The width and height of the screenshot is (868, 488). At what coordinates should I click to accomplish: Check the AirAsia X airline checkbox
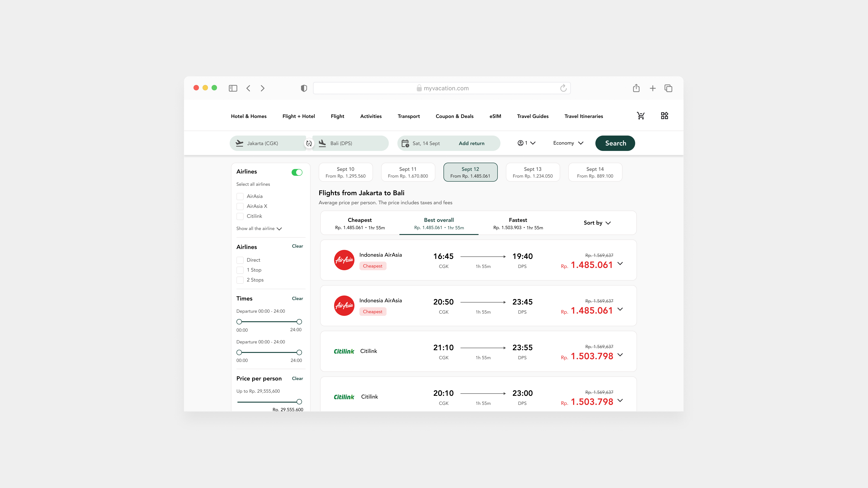click(x=240, y=206)
